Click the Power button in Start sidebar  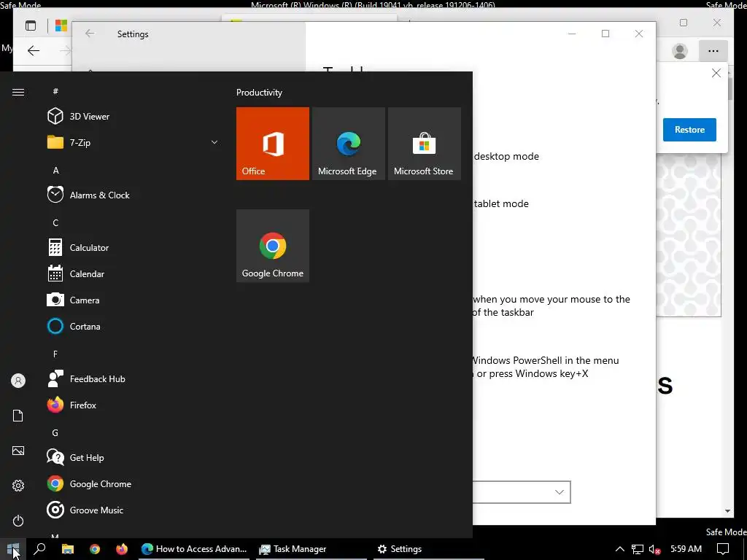(18, 521)
